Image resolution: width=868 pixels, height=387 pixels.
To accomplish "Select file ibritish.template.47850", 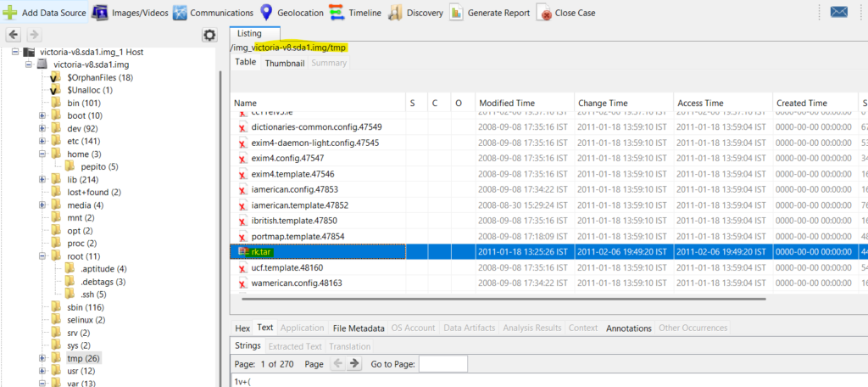I will 294,221.
